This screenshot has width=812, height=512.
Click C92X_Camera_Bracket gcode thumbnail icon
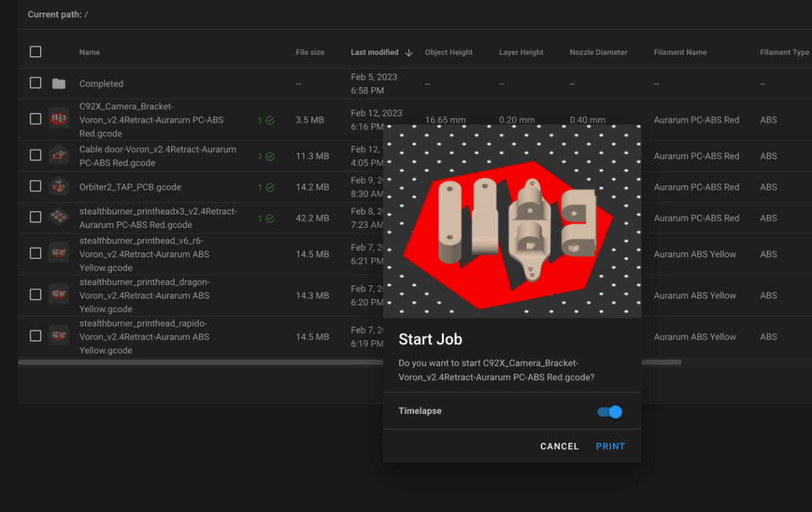(x=59, y=119)
